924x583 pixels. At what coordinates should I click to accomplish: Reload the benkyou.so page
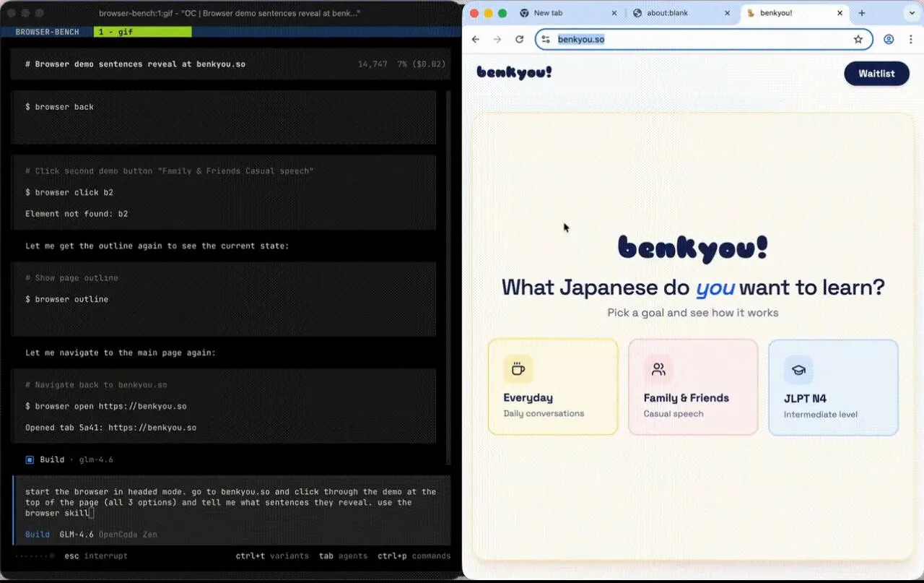519,39
